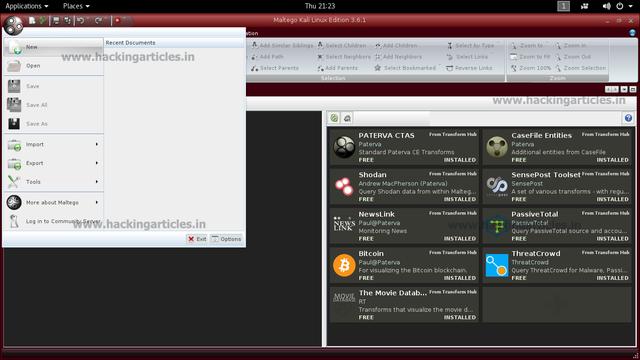Choose Open from the application menu
This screenshot has height=360, width=640.
53,66
